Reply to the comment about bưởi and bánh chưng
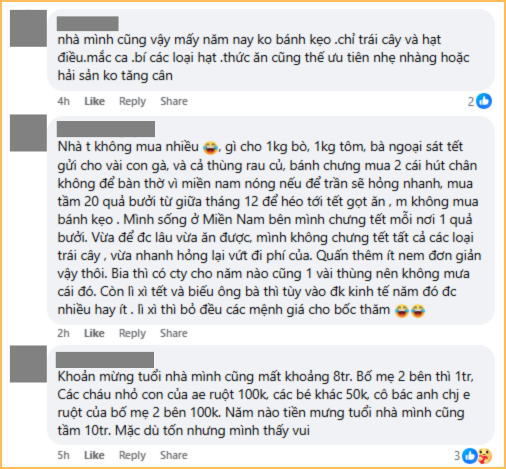506x469 pixels. point(132,333)
